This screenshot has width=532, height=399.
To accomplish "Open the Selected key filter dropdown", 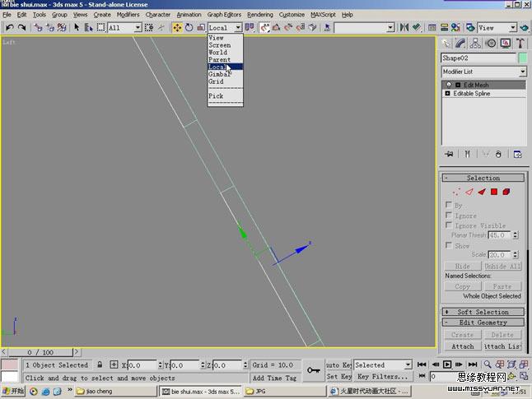I will pos(383,365).
